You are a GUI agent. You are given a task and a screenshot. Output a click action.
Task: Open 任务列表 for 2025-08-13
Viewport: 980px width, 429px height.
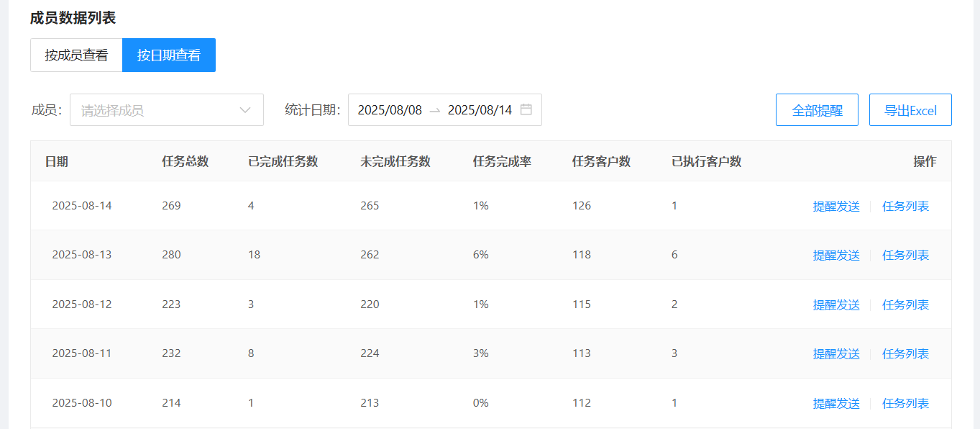pyautogui.click(x=905, y=255)
